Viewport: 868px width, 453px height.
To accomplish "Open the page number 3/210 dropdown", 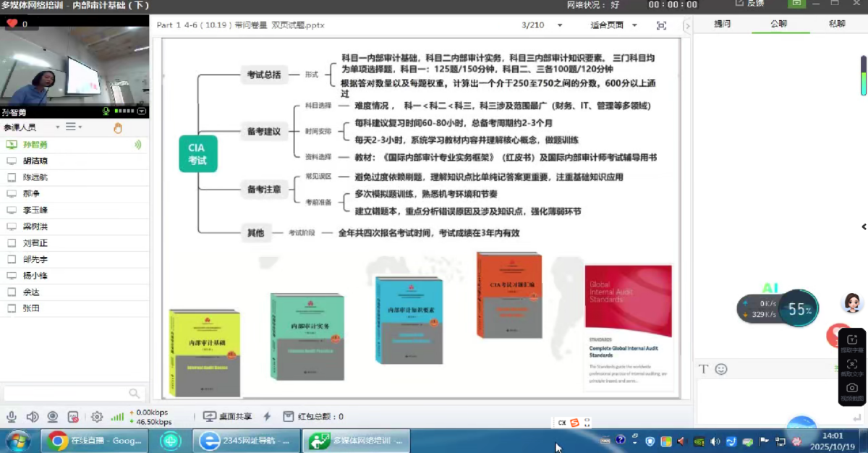I will 559,25.
